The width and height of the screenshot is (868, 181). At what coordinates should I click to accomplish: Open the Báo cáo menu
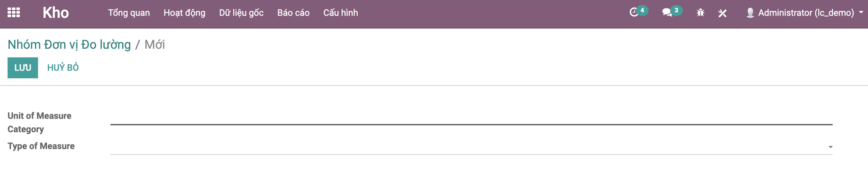pyautogui.click(x=294, y=13)
